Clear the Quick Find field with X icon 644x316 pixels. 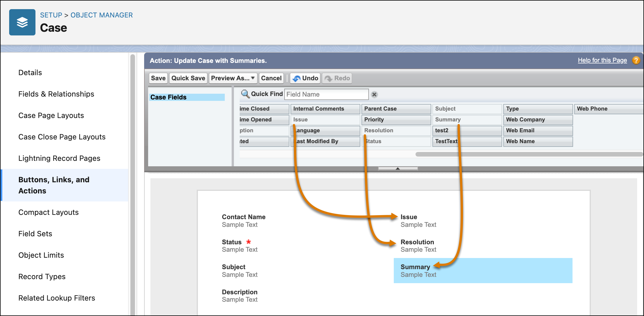tap(374, 95)
